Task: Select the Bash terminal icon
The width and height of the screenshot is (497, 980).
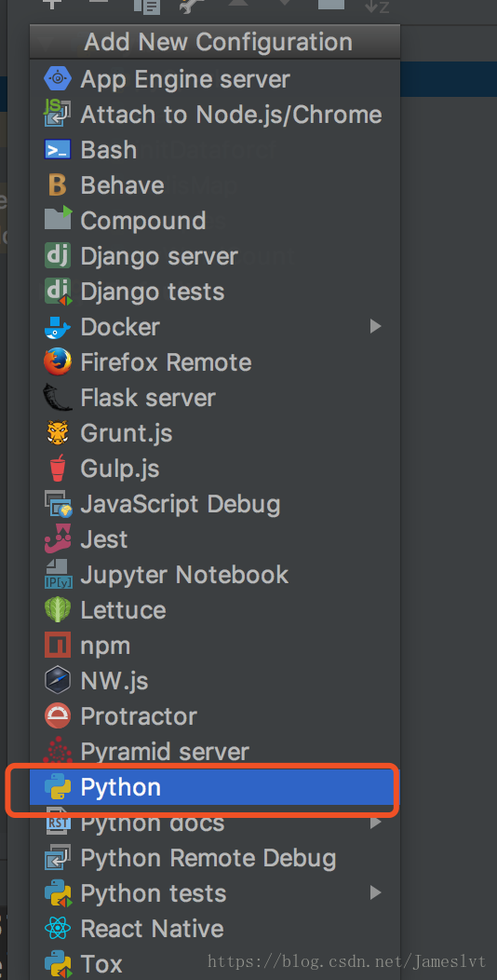Action: [58, 150]
